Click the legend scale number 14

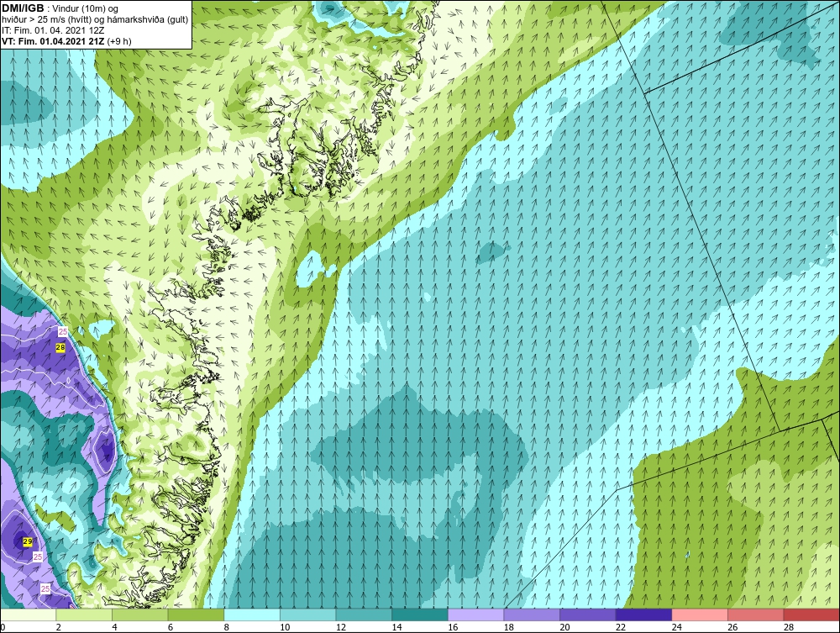[396, 627]
